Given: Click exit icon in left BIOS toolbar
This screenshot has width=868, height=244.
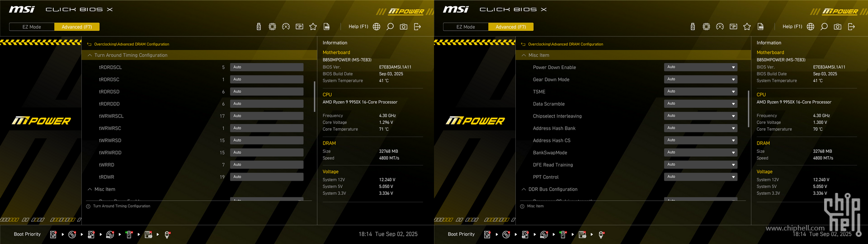Looking at the screenshot, I should tap(417, 27).
